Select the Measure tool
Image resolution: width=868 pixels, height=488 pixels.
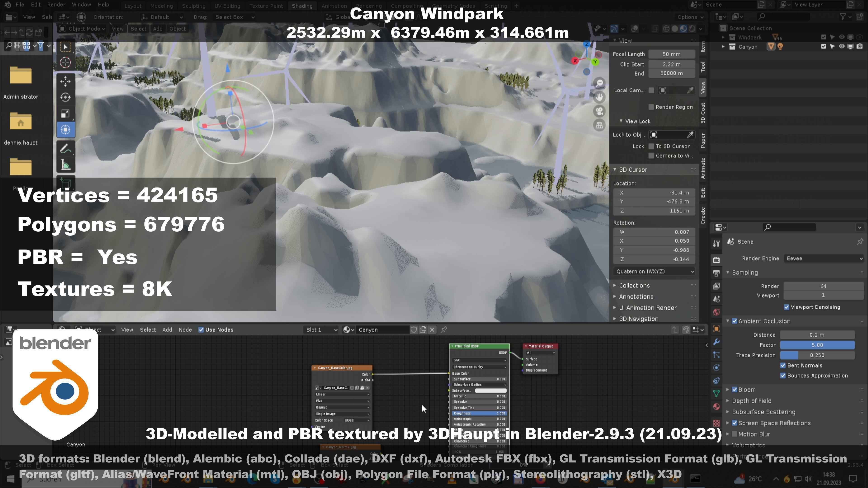tap(65, 165)
